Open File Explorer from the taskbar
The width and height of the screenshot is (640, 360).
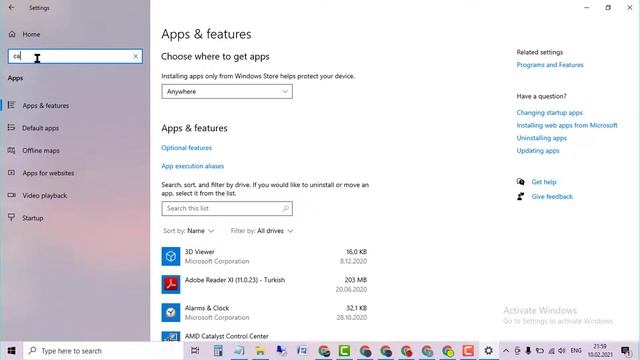260,351
